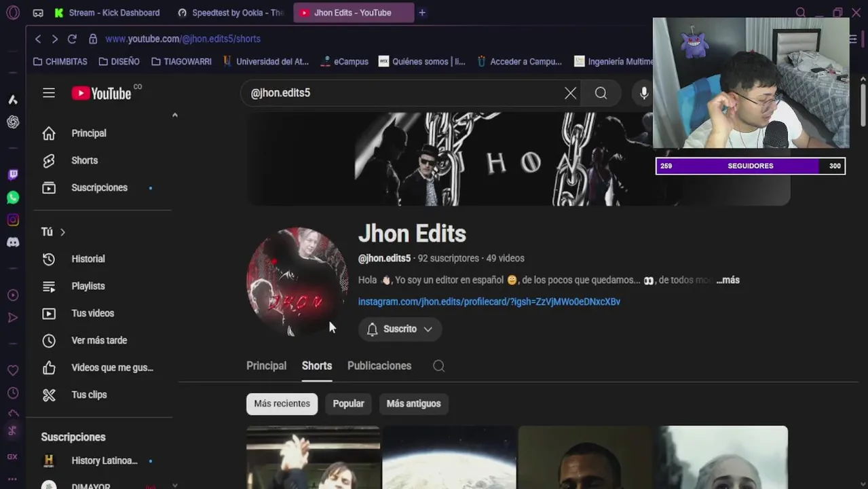868x489 pixels.
Task: Open Instagram in the Opera sidebar
Action: 13,219
